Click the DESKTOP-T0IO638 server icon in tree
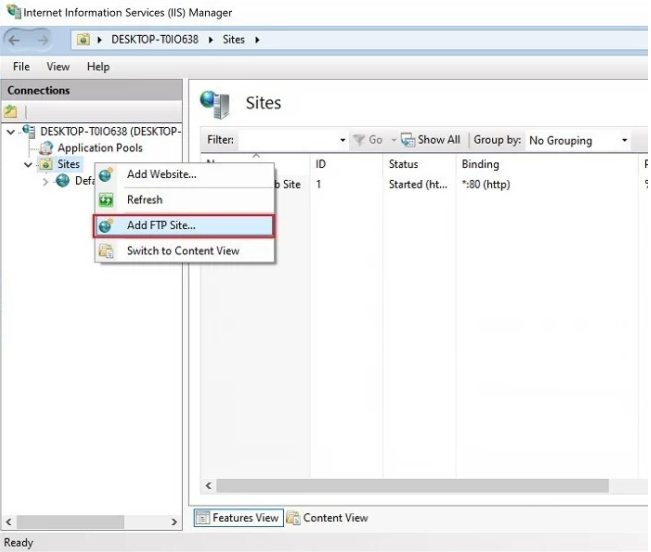The height and width of the screenshot is (552, 651). pos(29,132)
